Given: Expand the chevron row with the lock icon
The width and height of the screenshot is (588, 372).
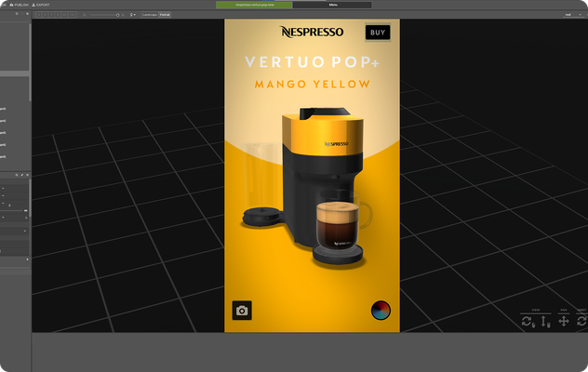Looking at the screenshot, I should coord(3,217).
